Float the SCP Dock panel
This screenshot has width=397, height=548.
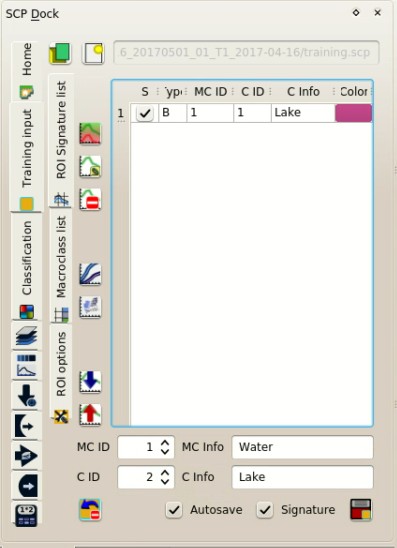[x=356, y=13]
